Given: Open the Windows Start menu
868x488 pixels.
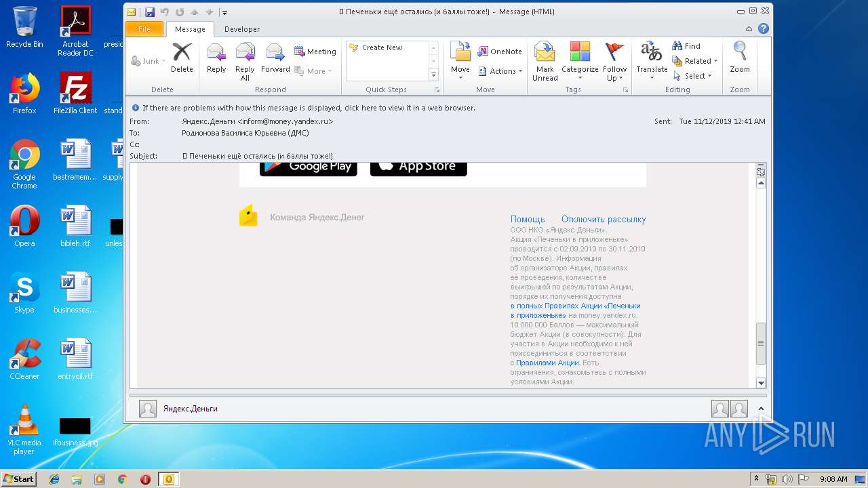Looking at the screenshot, I should point(18,479).
